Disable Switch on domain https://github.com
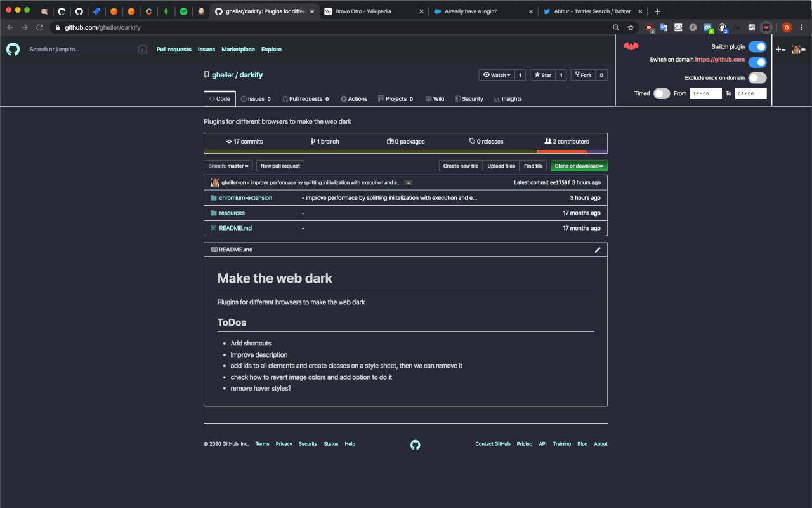The width and height of the screenshot is (812, 508). (x=757, y=62)
